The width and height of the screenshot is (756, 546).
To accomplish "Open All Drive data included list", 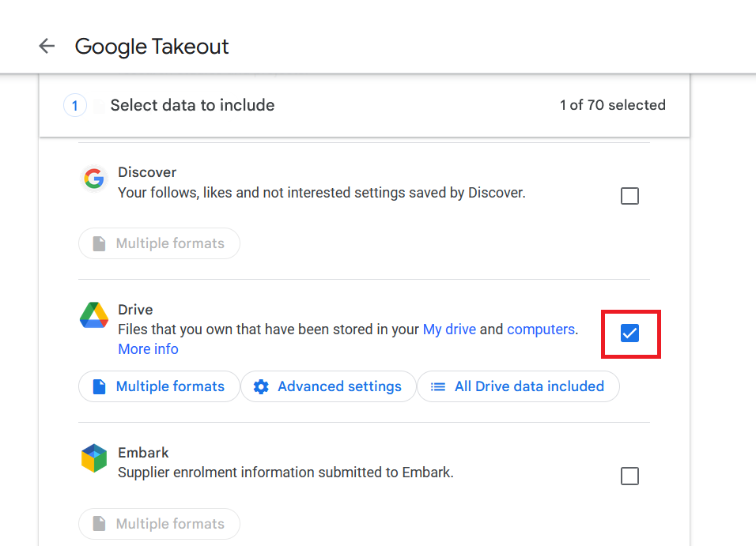I will 518,386.
